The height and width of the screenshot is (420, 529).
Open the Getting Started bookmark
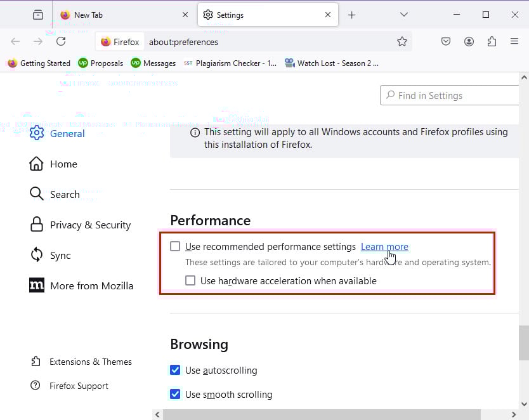click(39, 63)
